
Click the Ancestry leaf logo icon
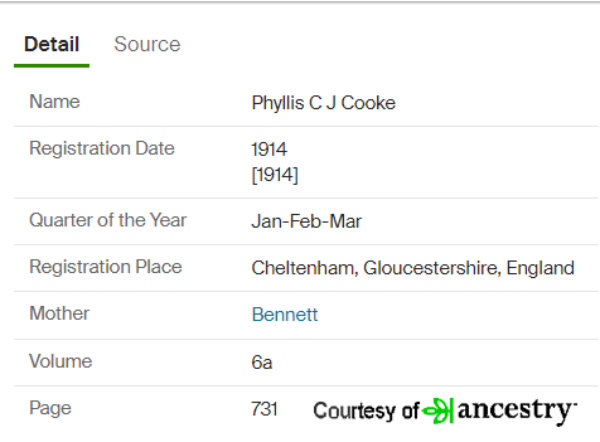point(439,411)
